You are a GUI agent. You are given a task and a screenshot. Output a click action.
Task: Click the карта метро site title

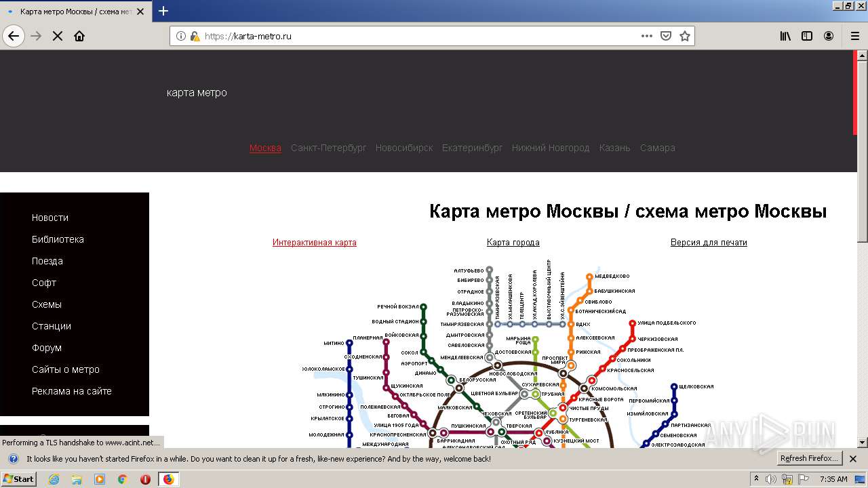click(197, 93)
